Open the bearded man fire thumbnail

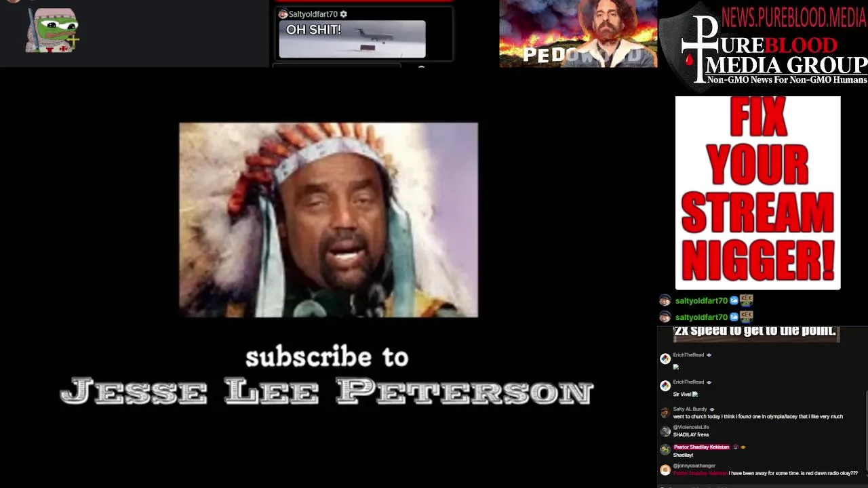tap(578, 33)
